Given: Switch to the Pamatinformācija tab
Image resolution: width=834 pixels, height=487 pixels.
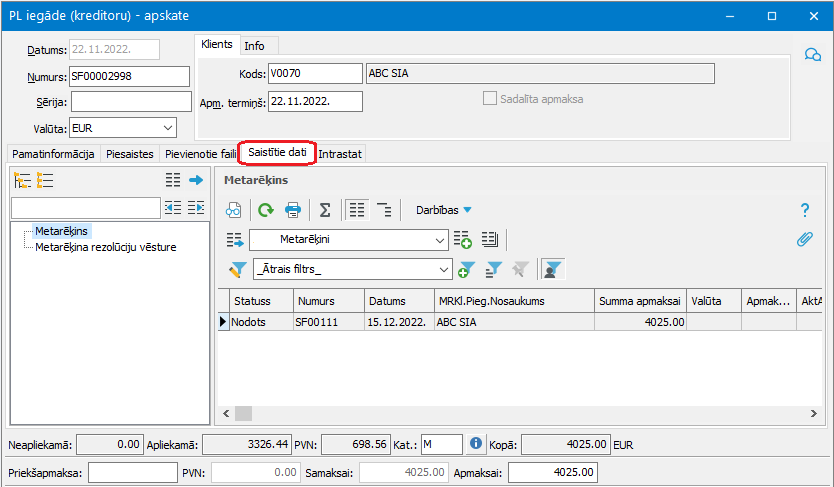Looking at the screenshot, I should (x=53, y=154).
